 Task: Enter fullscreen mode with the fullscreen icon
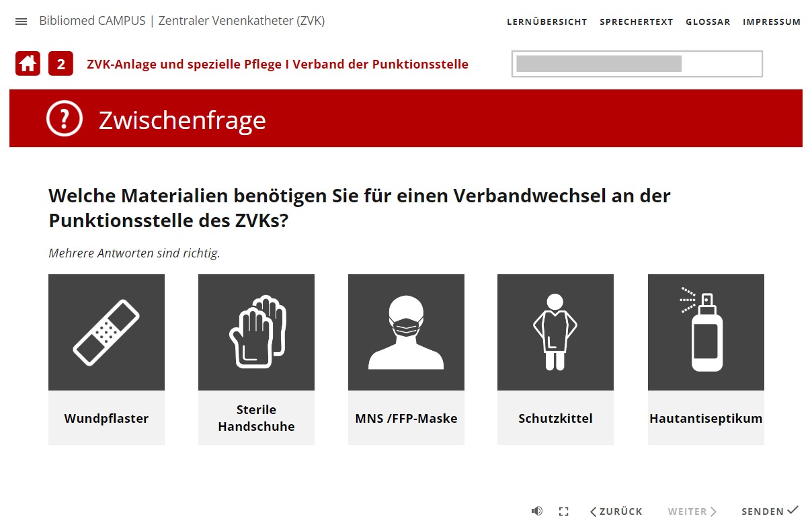[563, 512]
